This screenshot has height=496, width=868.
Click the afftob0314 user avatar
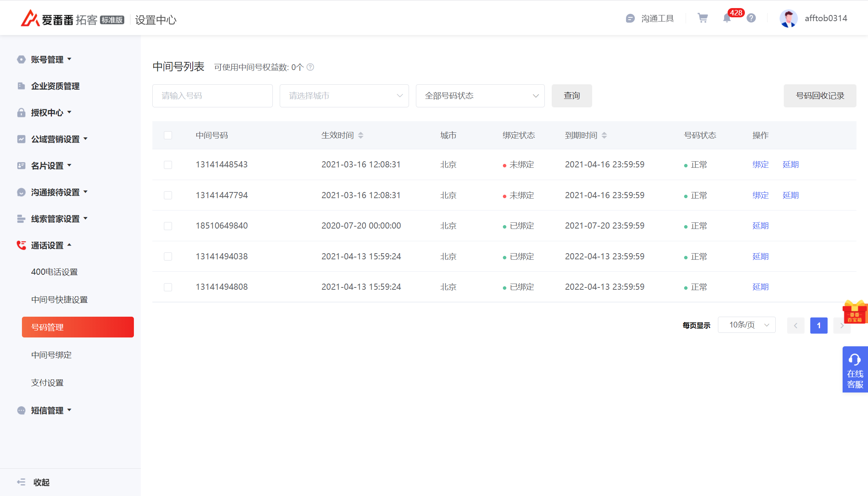coord(788,18)
